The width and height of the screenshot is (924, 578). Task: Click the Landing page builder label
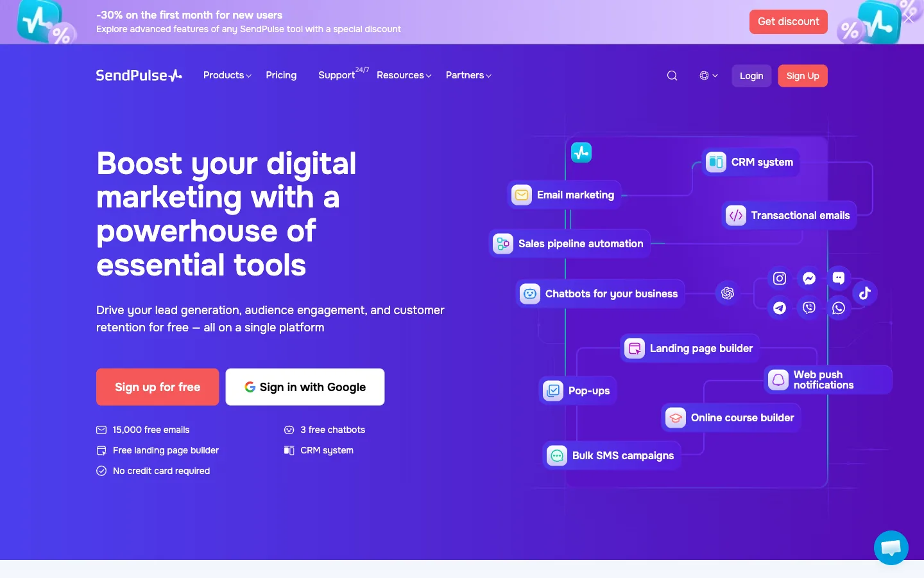701,349
